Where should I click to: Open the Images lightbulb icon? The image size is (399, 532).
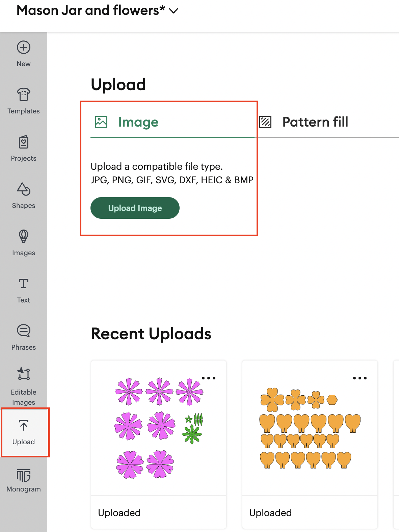click(24, 237)
